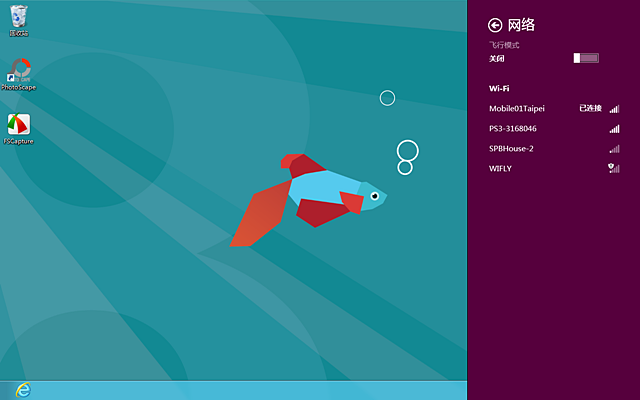Choose the SPBHouse-2 wireless network

point(554,149)
